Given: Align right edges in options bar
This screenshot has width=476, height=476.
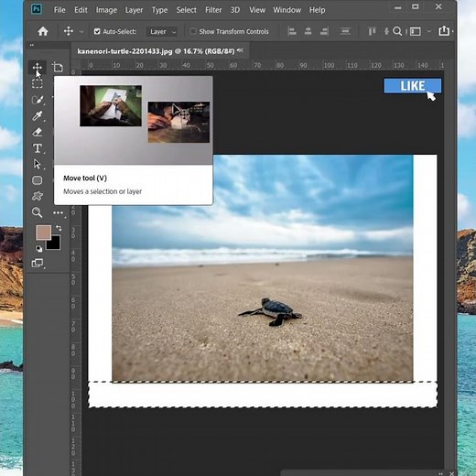Looking at the screenshot, I should click(324, 31).
